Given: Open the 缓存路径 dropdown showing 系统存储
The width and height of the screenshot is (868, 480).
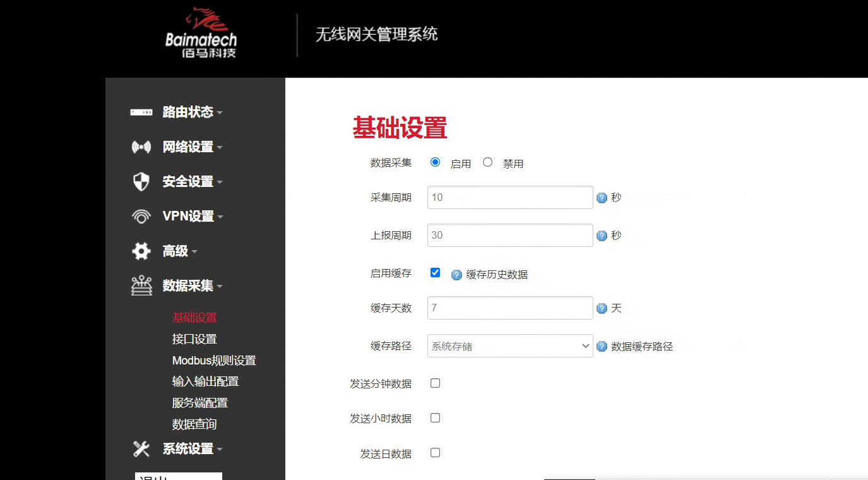Looking at the screenshot, I should point(509,345).
